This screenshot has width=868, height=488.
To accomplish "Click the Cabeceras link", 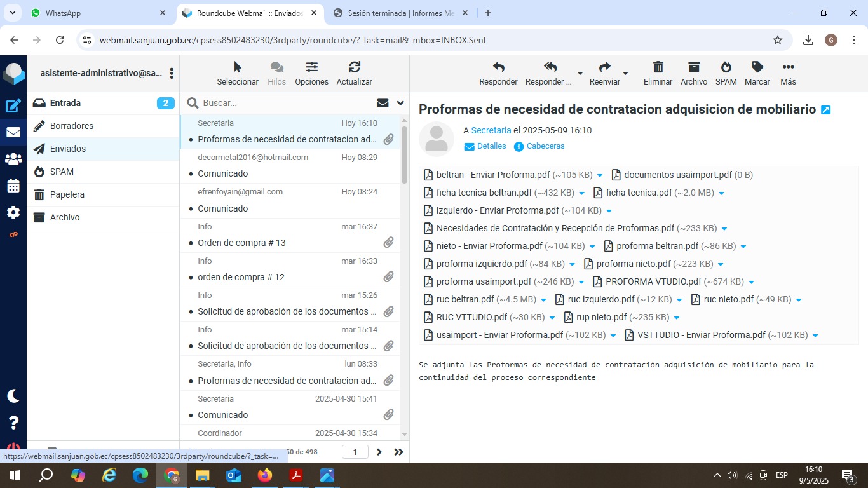I will 545,146.
